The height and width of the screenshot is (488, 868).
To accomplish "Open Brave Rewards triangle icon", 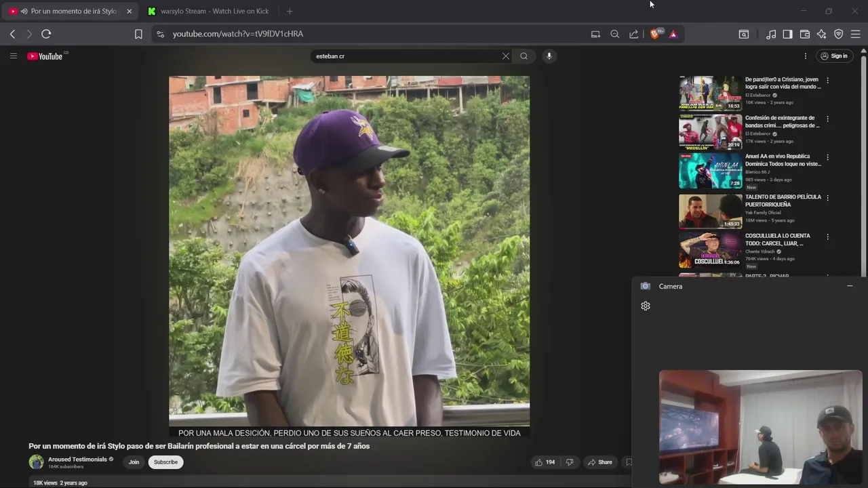I will 673,34.
